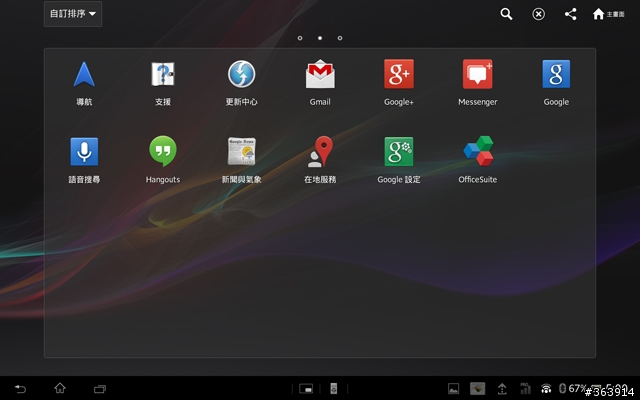The width and height of the screenshot is (640, 400).
Task: Launch the Google search app
Action: (x=556, y=83)
